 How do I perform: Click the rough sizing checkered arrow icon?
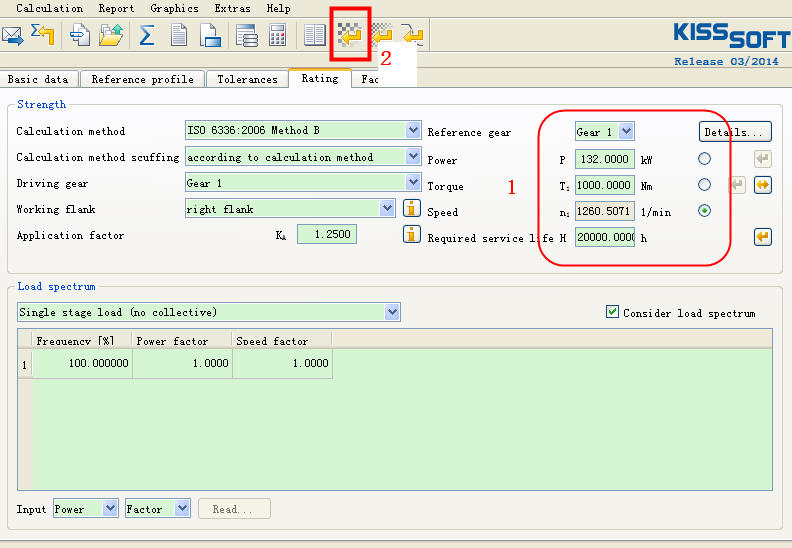tap(350, 35)
